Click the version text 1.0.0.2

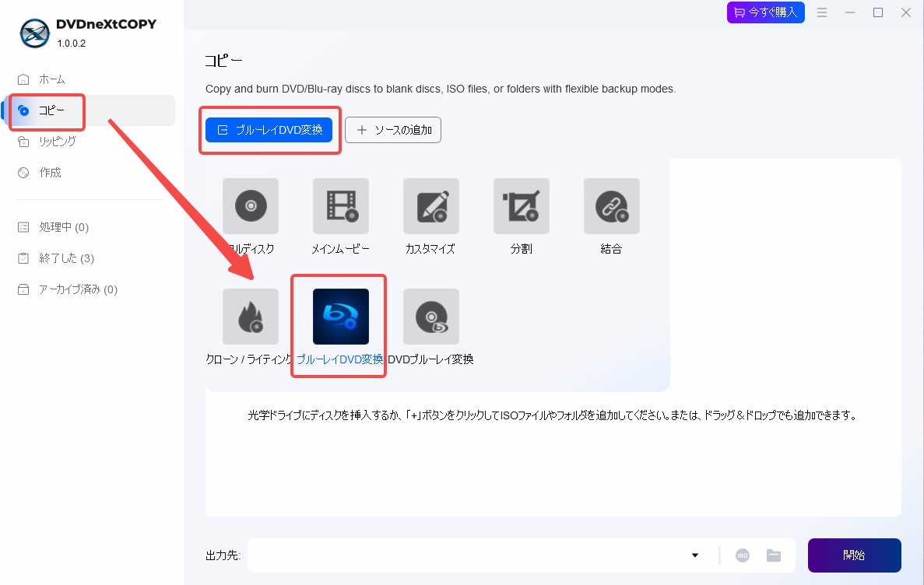pos(72,44)
